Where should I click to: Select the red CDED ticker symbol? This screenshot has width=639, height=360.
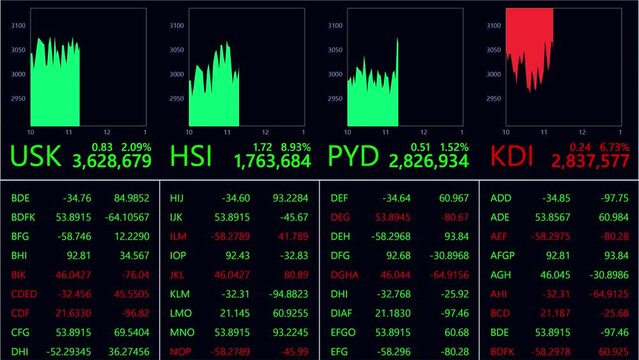24,294
